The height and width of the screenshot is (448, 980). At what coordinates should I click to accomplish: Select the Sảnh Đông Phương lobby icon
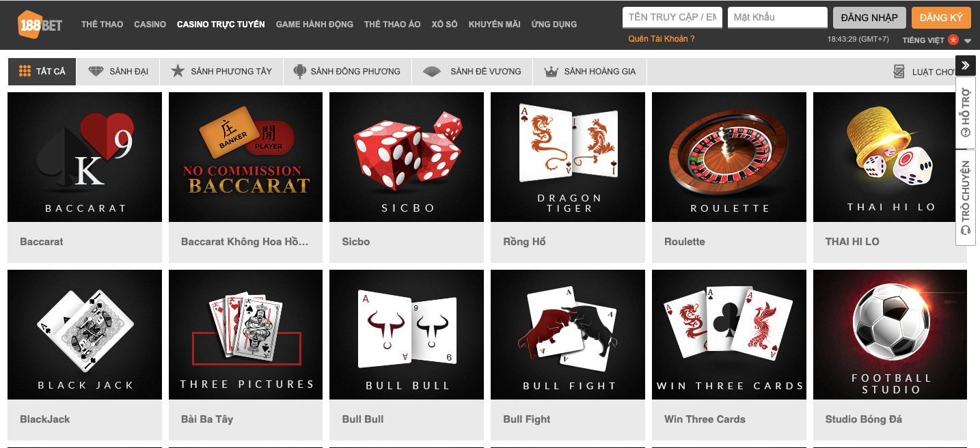[x=299, y=71]
